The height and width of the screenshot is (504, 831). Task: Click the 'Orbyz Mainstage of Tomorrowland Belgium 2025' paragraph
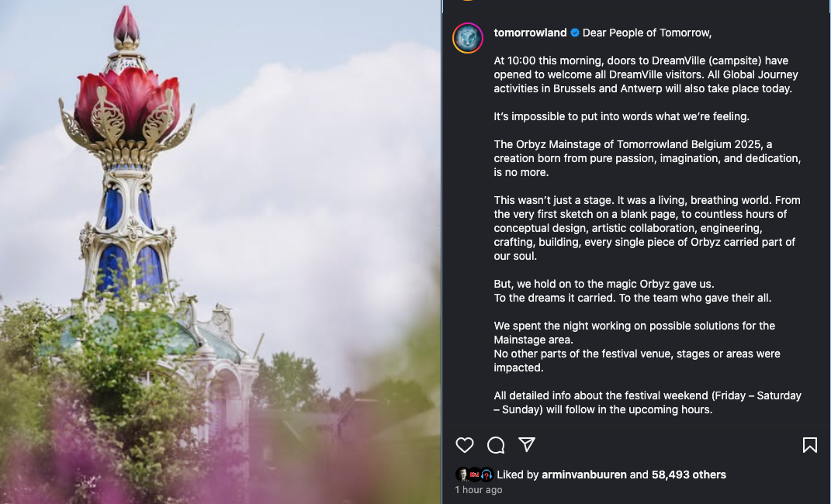[x=647, y=158]
